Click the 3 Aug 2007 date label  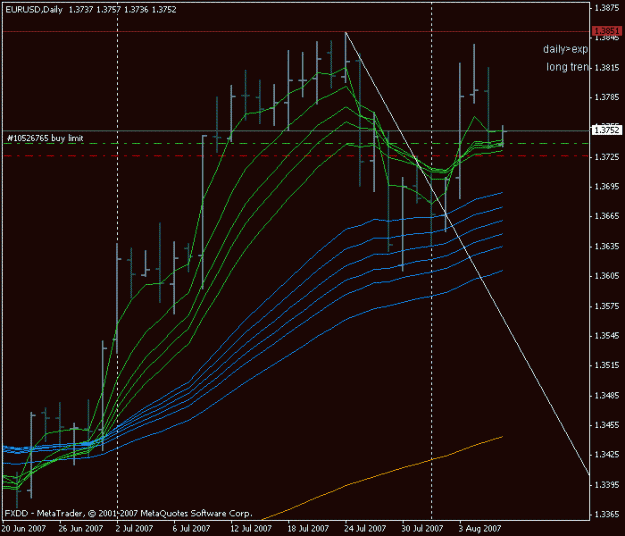point(480,529)
